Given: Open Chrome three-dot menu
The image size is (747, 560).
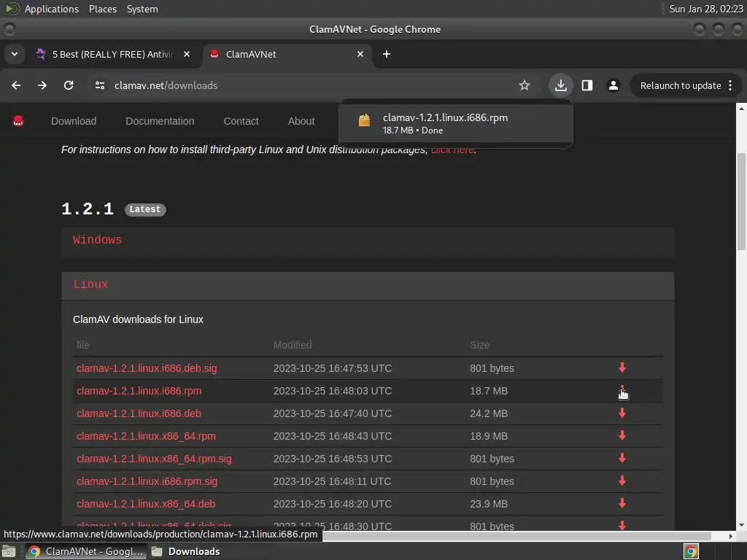Looking at the screenshot, I should point(730,85).
